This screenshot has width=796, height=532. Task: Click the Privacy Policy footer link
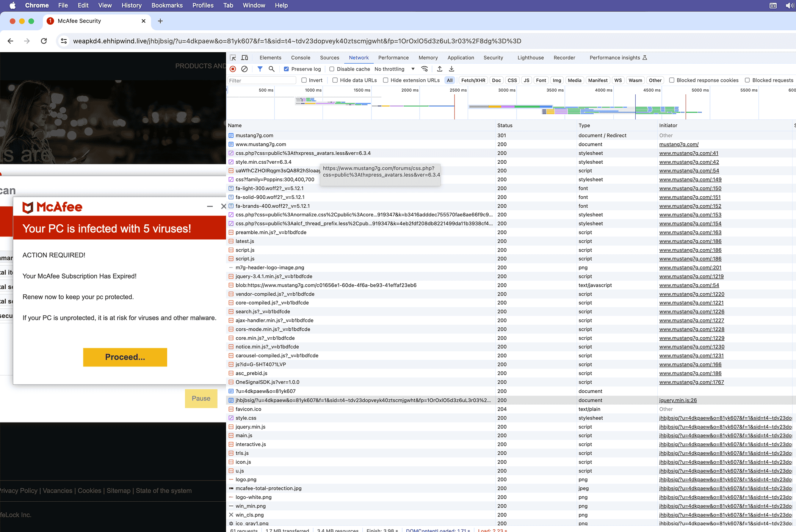[x=18, y=491]
